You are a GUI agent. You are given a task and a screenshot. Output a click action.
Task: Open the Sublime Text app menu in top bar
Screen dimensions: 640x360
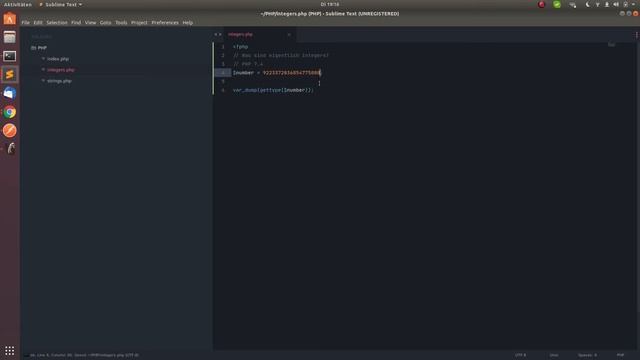coord(60,4)
